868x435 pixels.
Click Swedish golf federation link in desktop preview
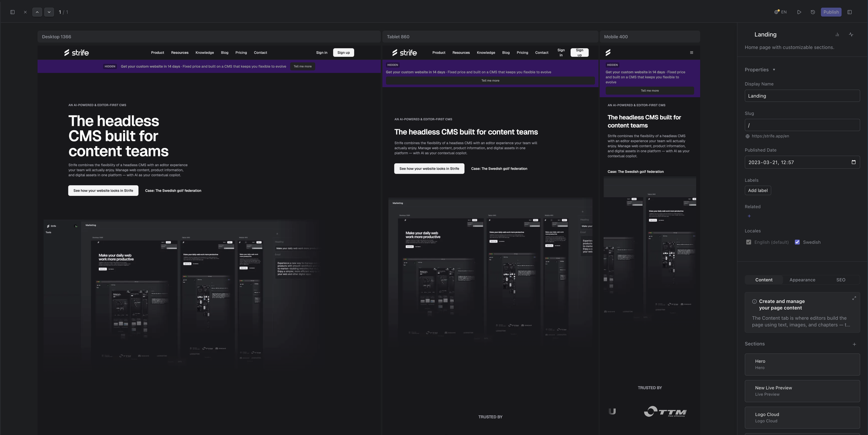click(173, 191)
